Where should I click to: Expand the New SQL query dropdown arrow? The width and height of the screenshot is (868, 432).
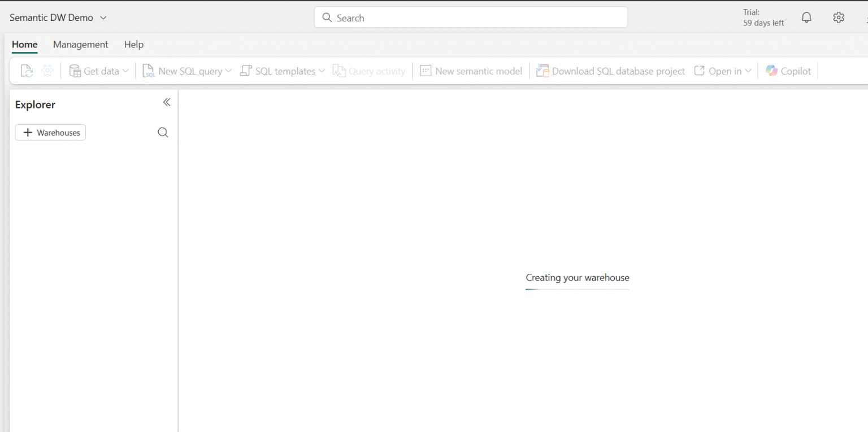point(228,71)
